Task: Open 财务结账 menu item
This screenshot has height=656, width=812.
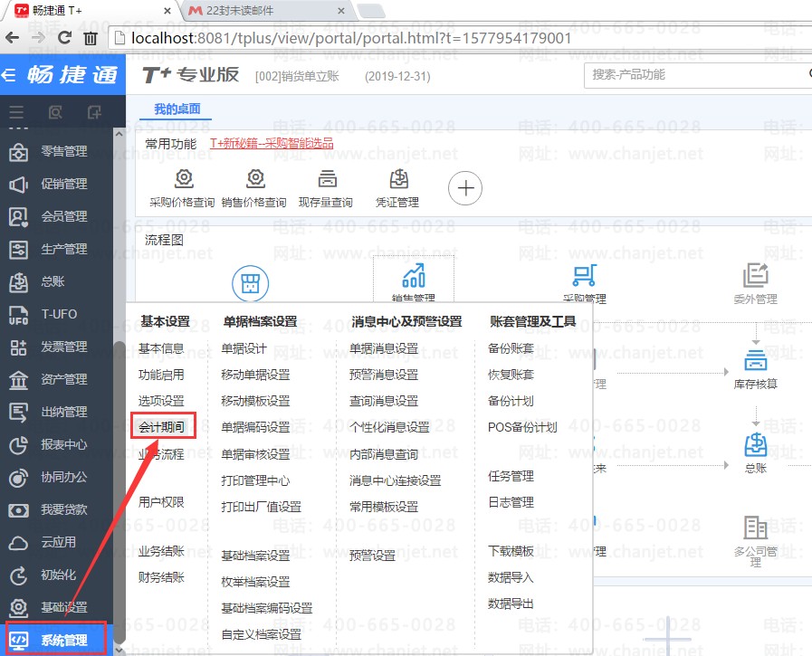Action: [161, 577]
